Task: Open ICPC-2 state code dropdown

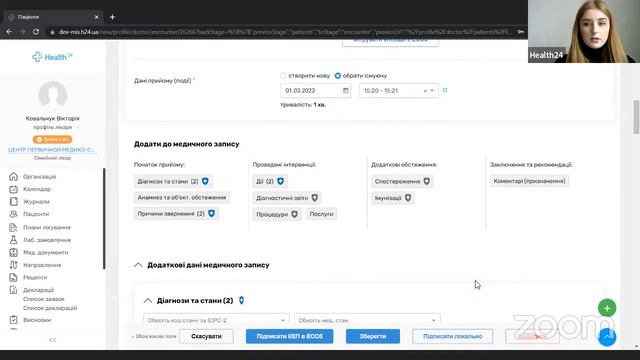Action: point(216,320)
